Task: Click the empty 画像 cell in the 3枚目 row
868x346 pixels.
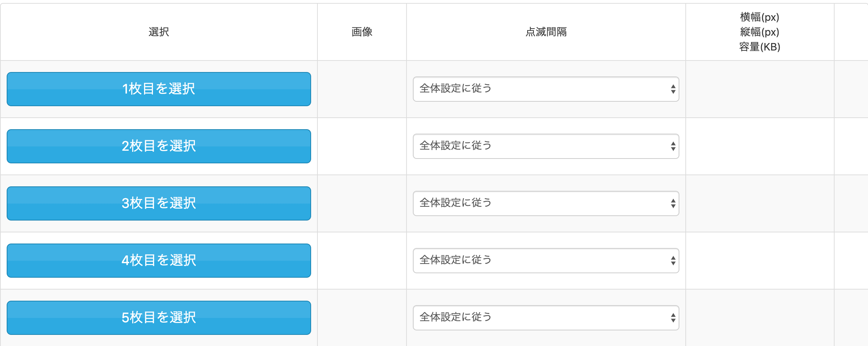Action: pos(362,203)
